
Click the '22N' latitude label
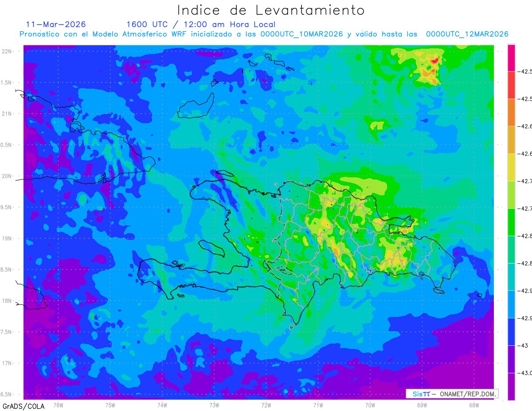8,51
